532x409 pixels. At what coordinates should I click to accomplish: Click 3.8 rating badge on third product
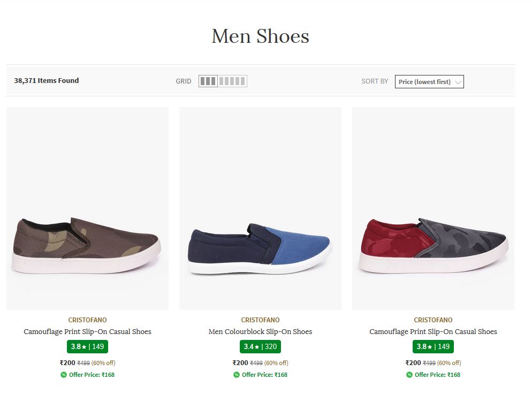pos(433,346)
